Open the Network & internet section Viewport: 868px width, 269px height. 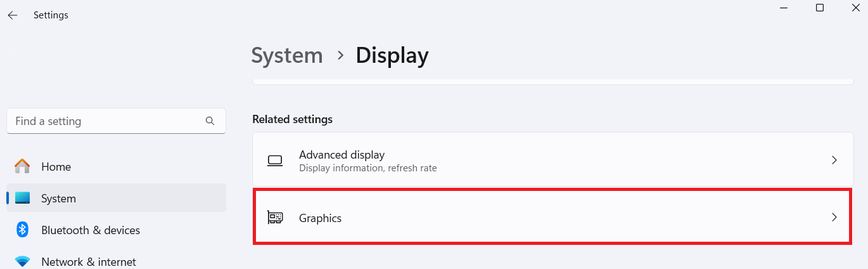coord(89,261)
